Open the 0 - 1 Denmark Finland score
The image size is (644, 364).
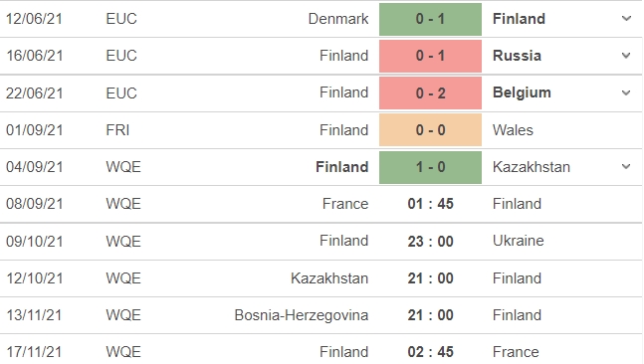[x=430, y=19]
